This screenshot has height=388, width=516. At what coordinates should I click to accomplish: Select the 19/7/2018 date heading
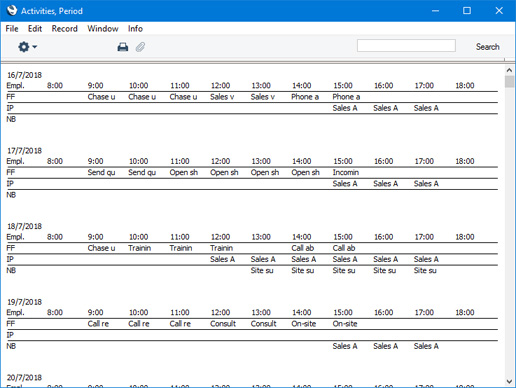click(x=25, y=302)
